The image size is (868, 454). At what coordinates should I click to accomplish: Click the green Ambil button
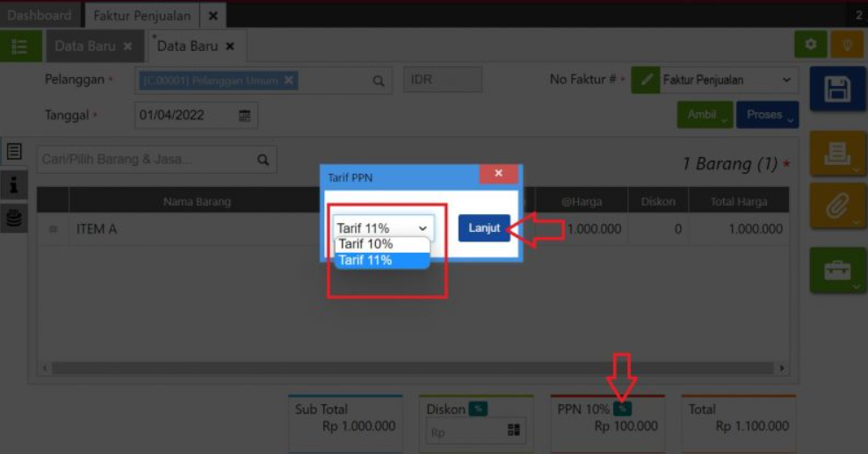(x=704, y=115)
